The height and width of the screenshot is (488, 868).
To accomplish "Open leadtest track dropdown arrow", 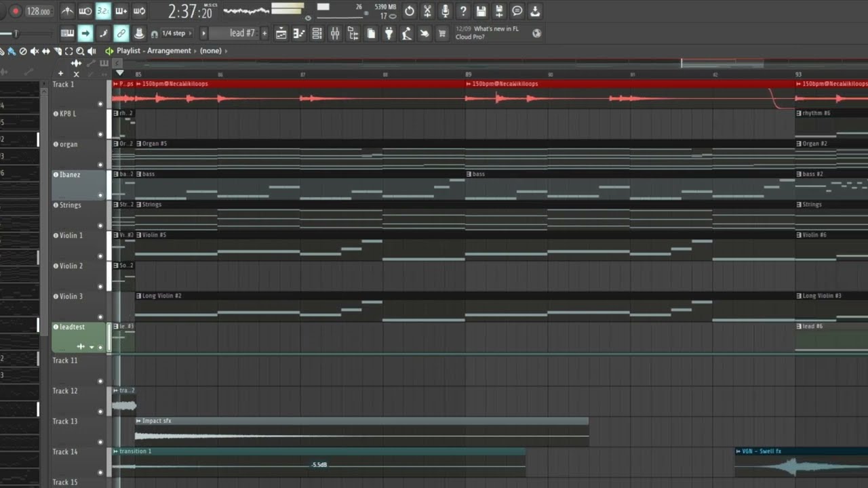I will 92,347.
